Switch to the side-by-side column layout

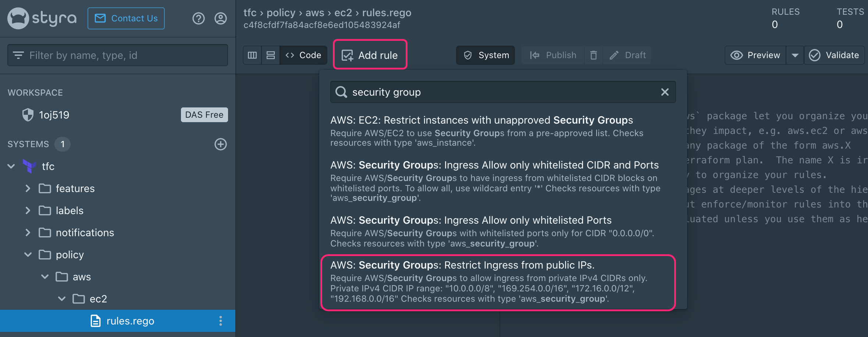pos(252,55)
